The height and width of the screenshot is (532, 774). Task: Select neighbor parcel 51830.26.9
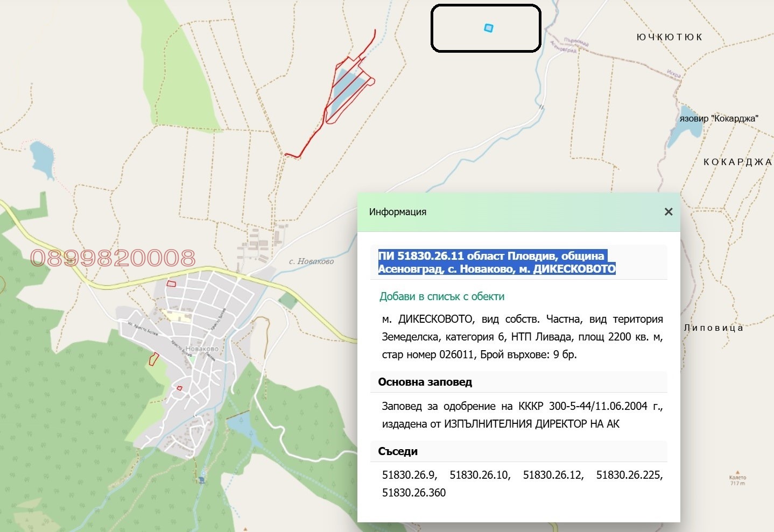point(410,475)
